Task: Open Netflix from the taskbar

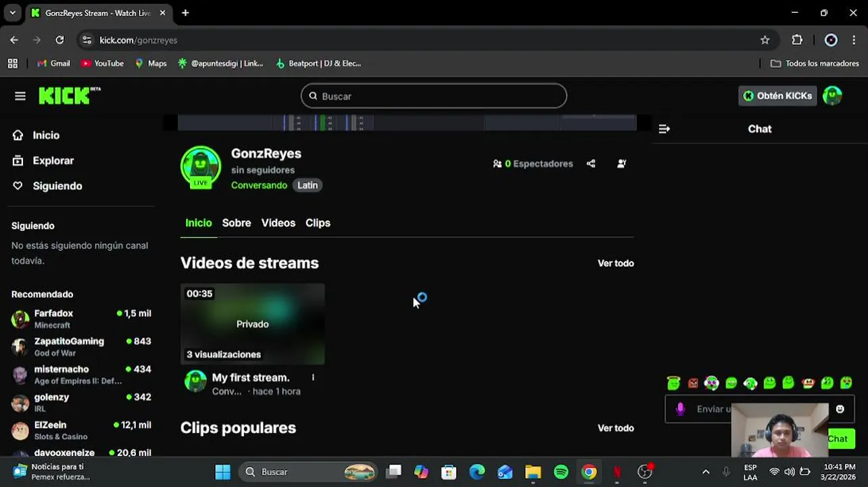Action: 617,472
